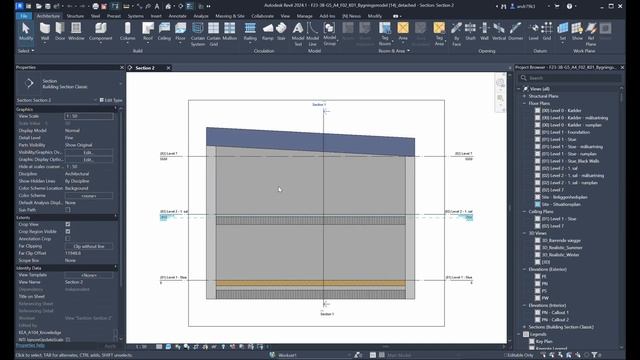
Task: Select the Roof tool
Action: pos(148,31)
